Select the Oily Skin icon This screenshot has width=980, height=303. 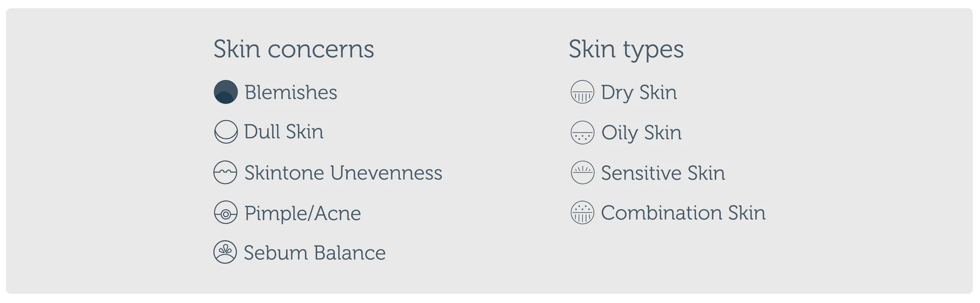pyautogui.click(x=582, y=133)
